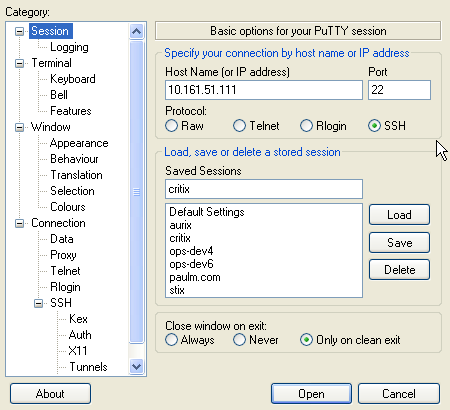Select SSH protocol radio button
The image size is (450, 410).
click(x=374, y=126)
